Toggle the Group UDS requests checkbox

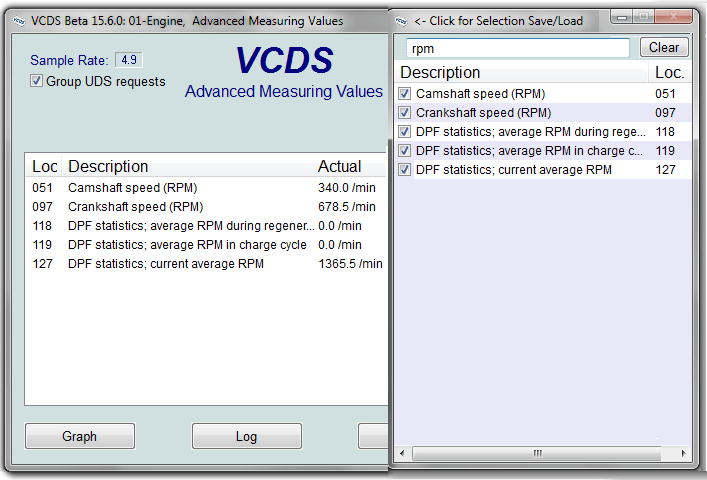pos(36,81)
